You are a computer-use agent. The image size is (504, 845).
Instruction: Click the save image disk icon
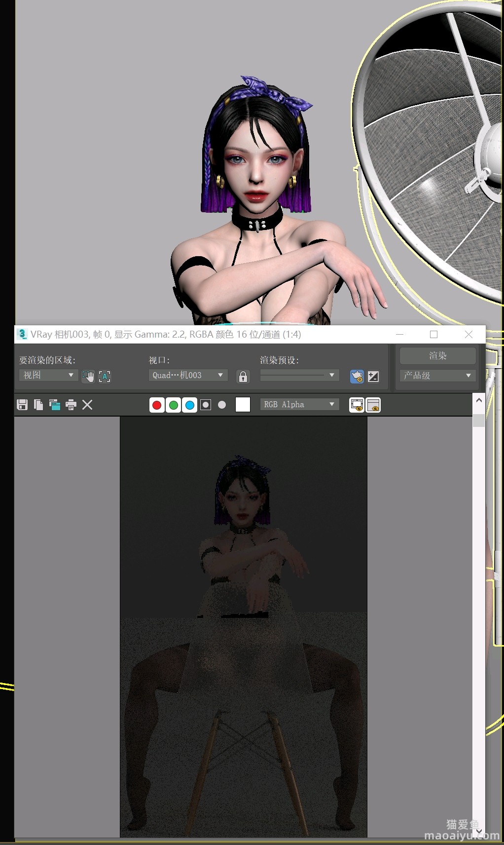22,405
